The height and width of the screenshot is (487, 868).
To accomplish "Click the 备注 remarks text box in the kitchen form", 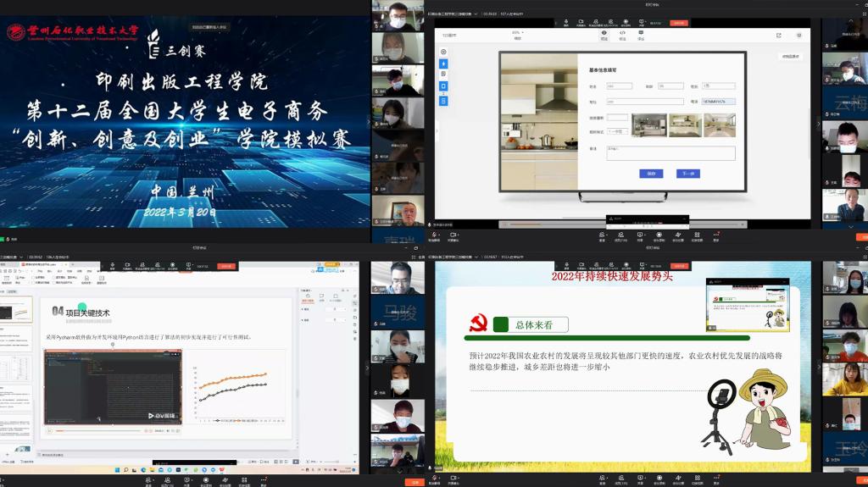I will tap(670, 153).
